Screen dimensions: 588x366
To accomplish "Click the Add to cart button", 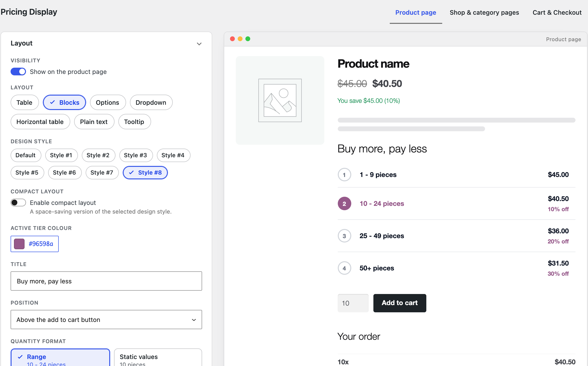I will (x=400, y=303).
